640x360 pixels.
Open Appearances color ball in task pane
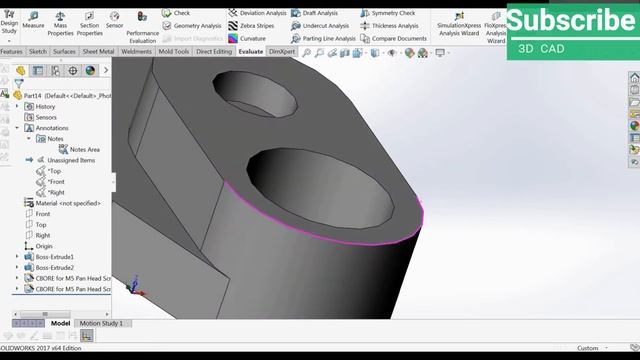[634, 126]
